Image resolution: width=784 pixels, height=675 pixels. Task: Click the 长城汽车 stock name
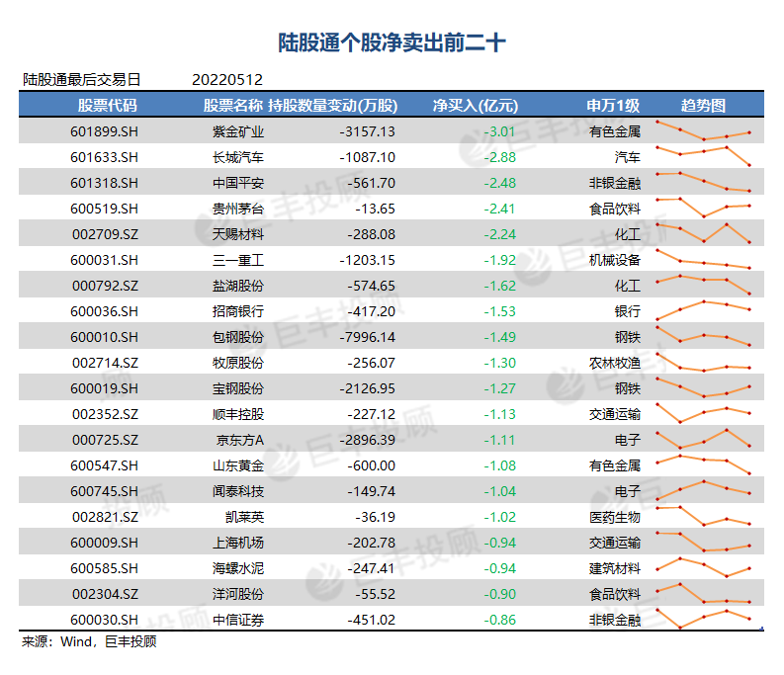(238, 157)
